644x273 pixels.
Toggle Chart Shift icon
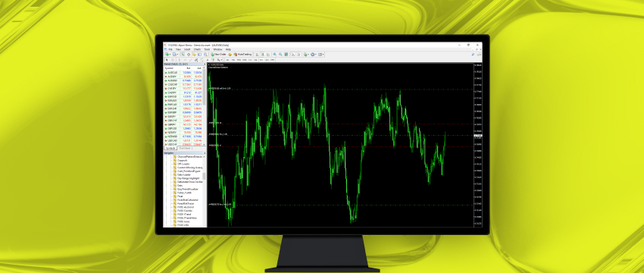point(299,55)
